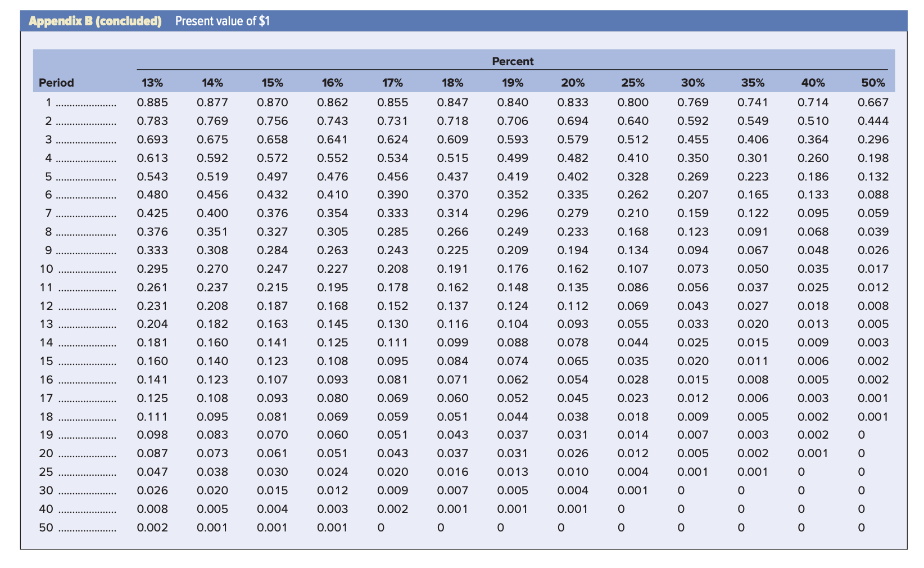Screen dimensions: 924x568
Task: Click 0.885 in period 1 under 13%
Action: (x=152, y=102)
